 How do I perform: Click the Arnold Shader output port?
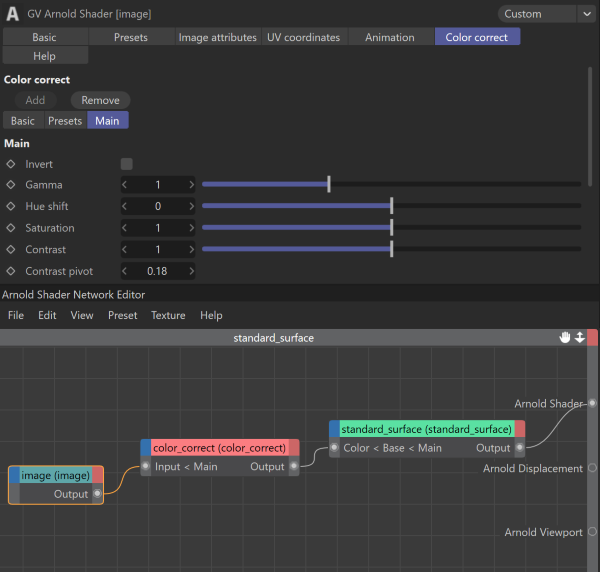pyautogui.click(x=592, y=403)
